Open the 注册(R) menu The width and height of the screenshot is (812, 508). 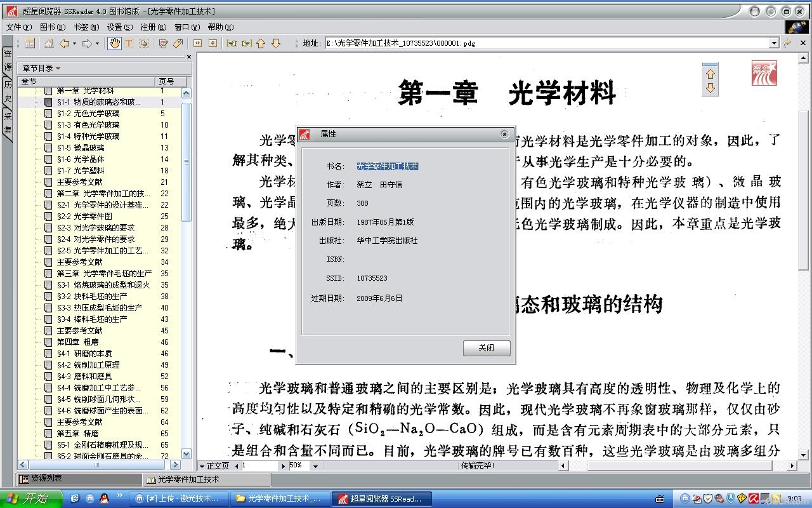coord(153,27)
